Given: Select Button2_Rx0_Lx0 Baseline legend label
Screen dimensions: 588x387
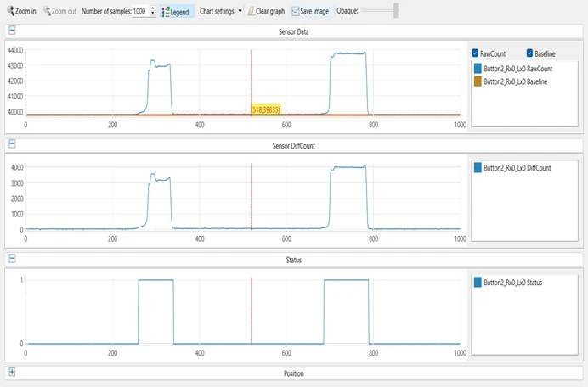Looking at the screenshot, I should point(515,81).
